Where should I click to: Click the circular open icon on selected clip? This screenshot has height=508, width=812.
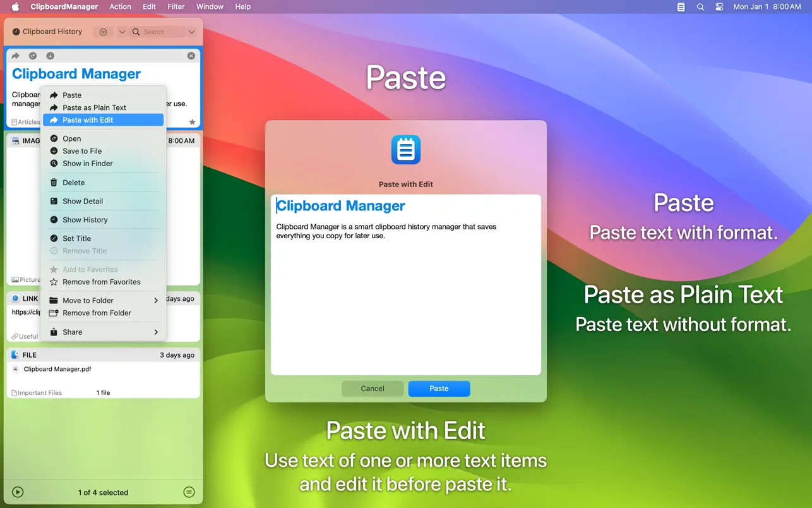point(33,56)
